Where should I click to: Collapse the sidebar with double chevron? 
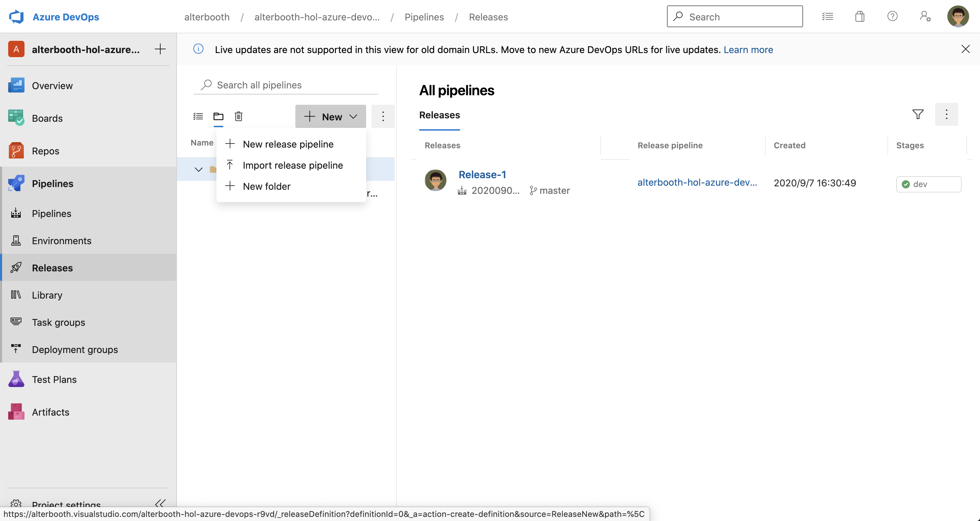160,503
